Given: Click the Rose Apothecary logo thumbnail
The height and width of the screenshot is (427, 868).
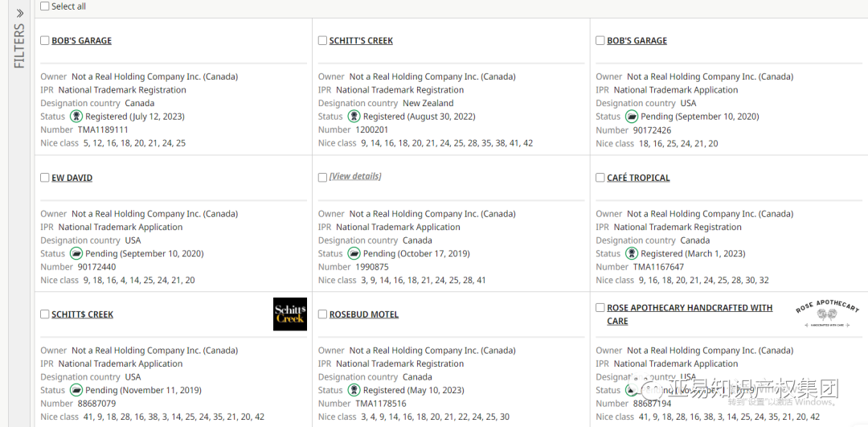Looking at the screenshot, I should click(827, 314).
